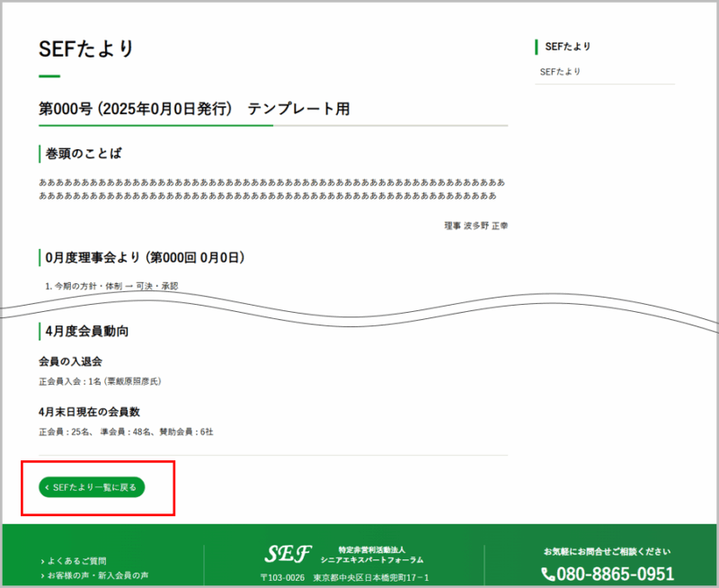The image size is (719, 588).
Task: Click the SEFたより一覧に戻る button
Action: [92, 487]
